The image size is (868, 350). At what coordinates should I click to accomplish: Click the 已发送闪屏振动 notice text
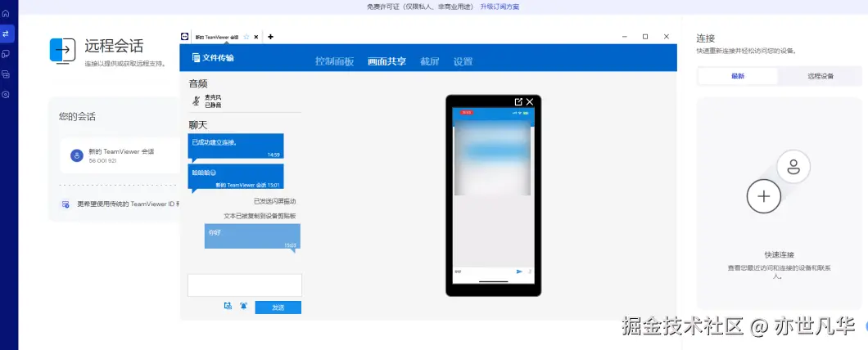tap(274, 201)
